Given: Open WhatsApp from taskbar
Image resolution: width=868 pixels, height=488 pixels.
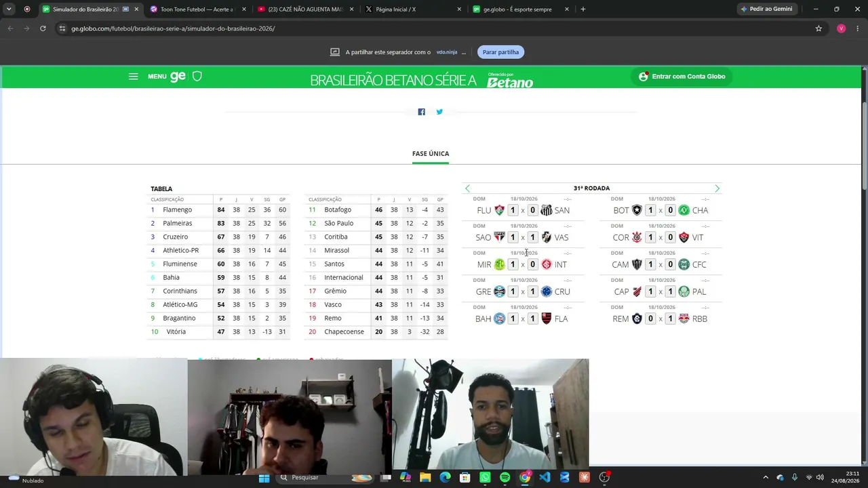Looking at the screenshot, I should tap(485, 478).
